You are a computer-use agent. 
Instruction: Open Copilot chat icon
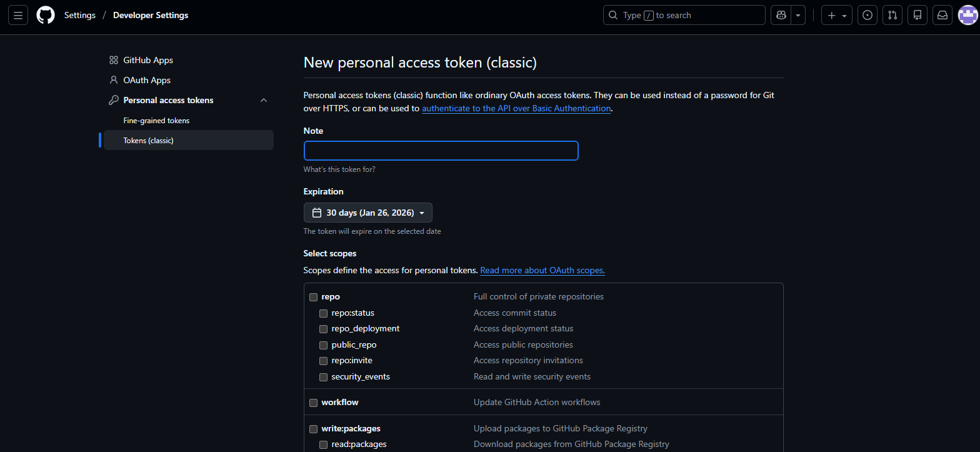click(x=781, y=15)
